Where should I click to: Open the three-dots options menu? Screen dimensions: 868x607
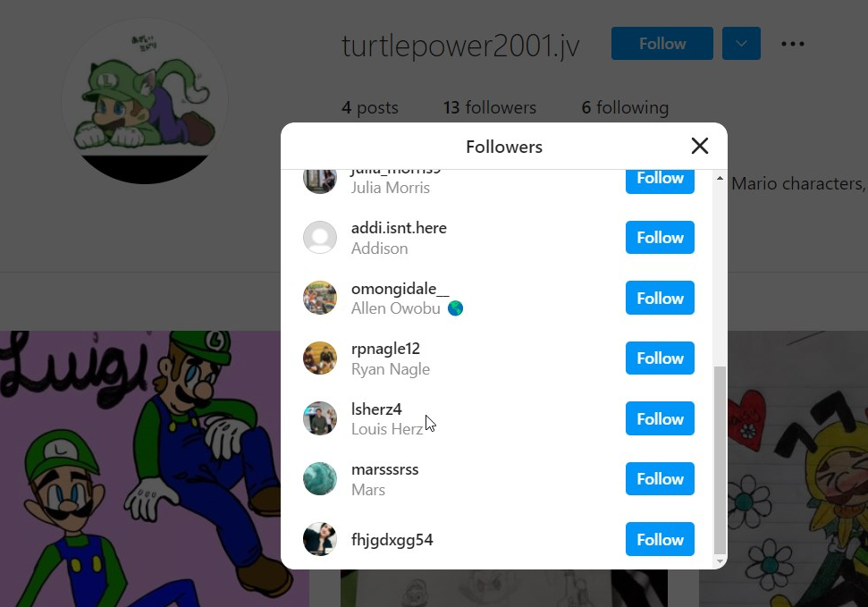(x=793, y=44)
